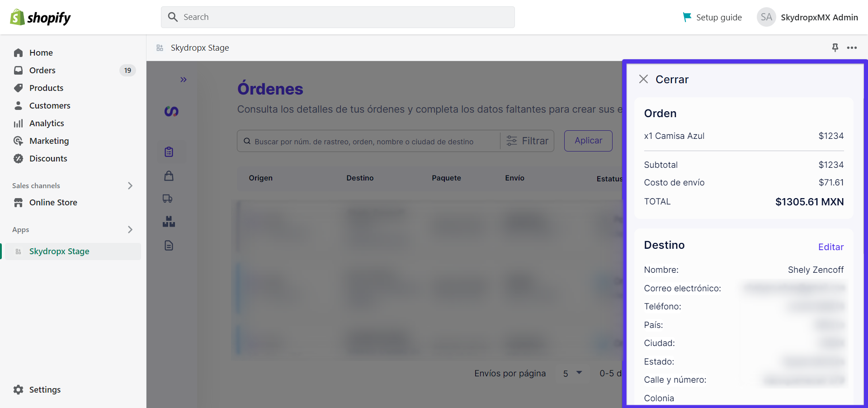The width and height of the screenshot is (868, 408).
Task: Click the Customers person icon
Action: click(18, 105)
